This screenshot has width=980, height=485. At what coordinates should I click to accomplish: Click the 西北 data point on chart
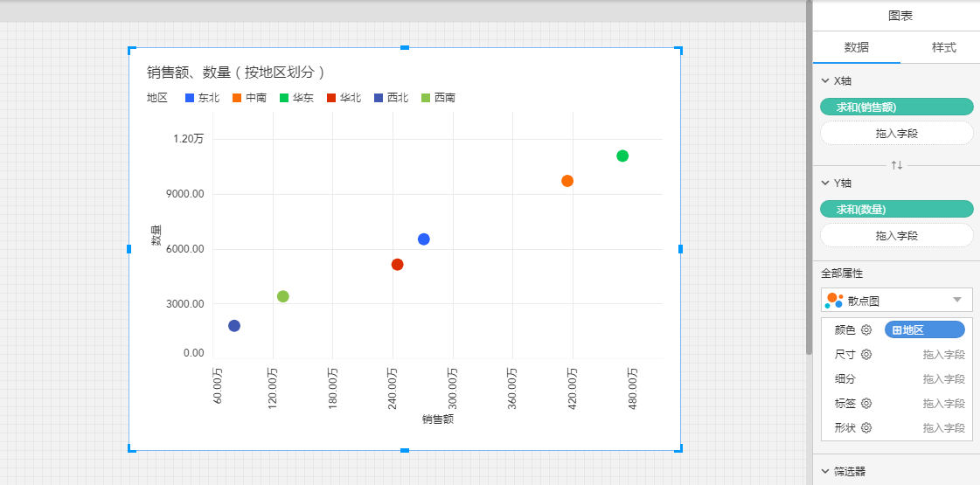[234, 326]
